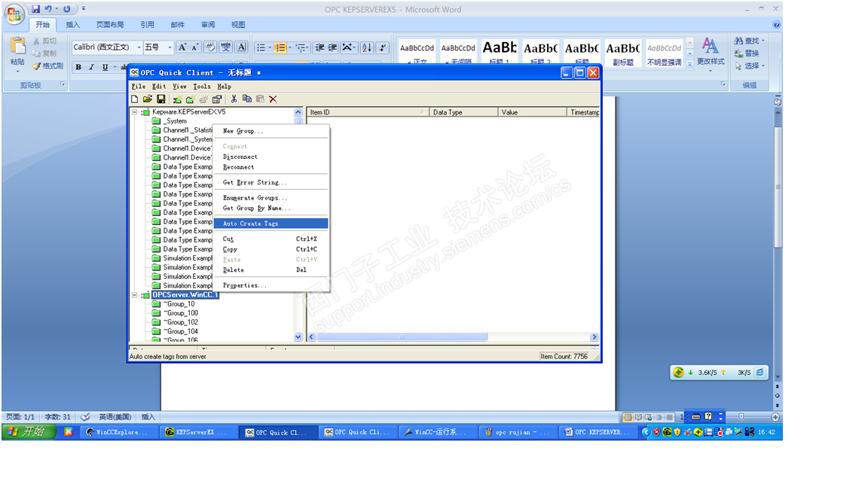Choose New Group... in context menu
Viewport: 868px width, 488px height.
(x=270, y=131)
